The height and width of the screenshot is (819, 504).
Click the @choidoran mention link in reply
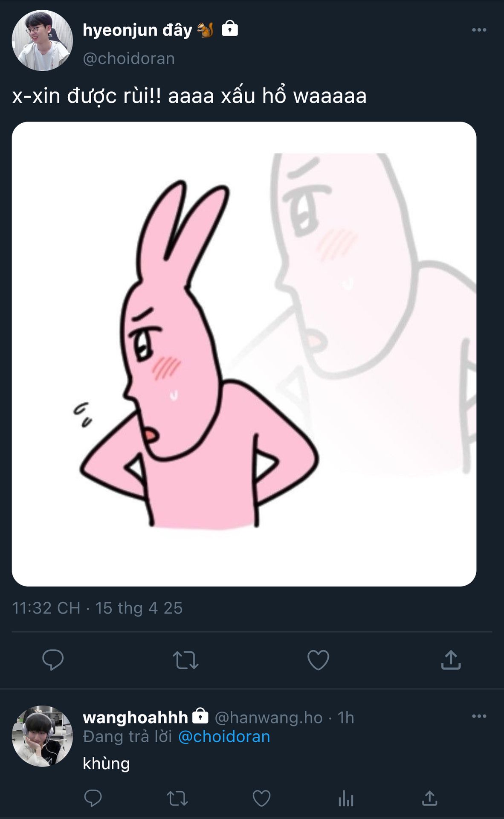point(224,737)
